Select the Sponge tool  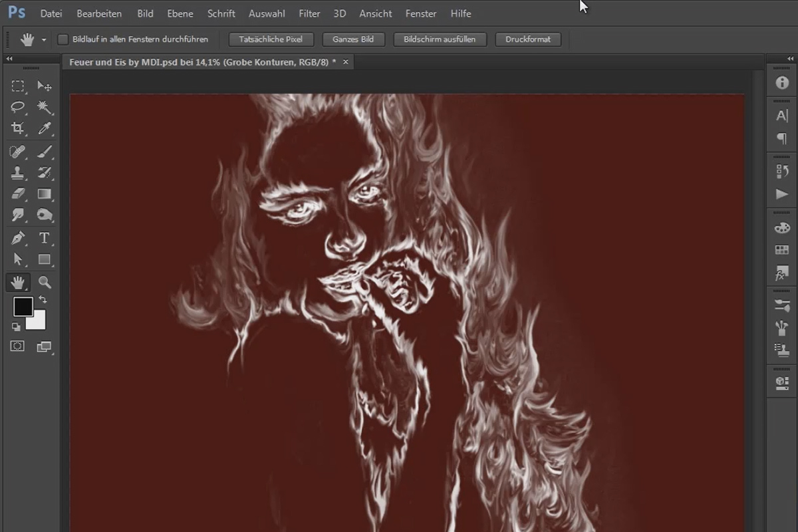tap(45, 215)
